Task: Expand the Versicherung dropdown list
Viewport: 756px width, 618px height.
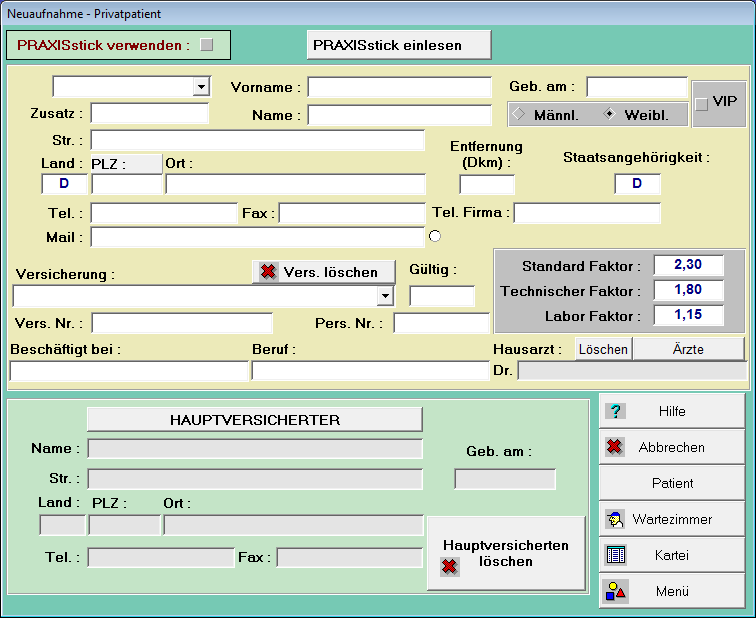Action: [385, 296]
